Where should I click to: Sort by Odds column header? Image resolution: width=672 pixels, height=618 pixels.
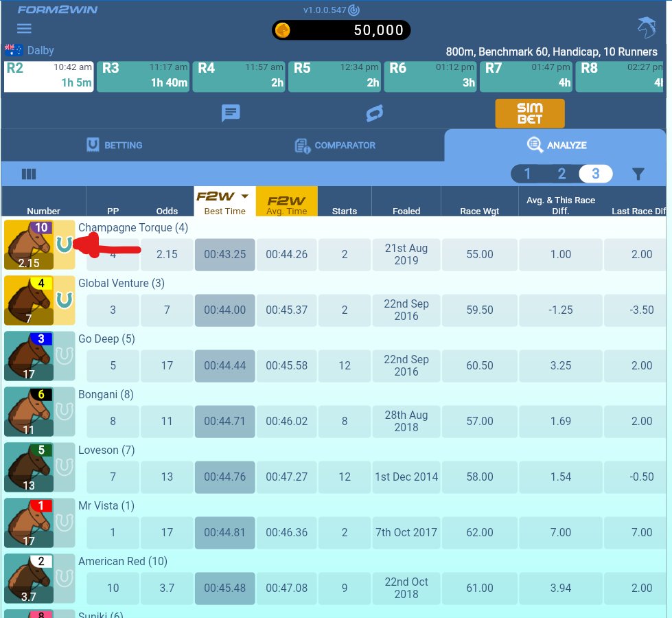pos(167,211)
